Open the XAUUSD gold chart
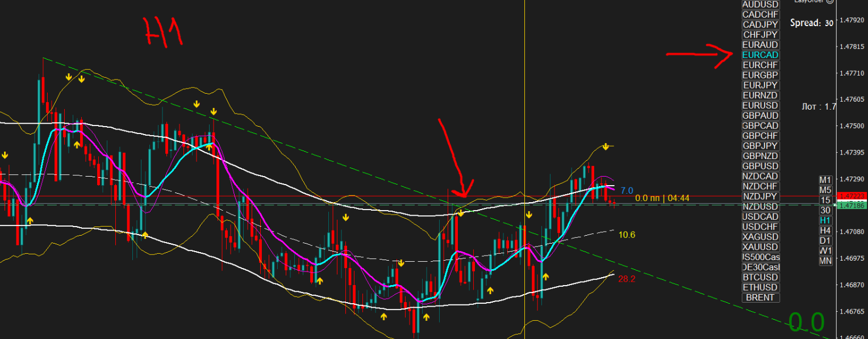Viewport: 868px width, 339px height. (761, 247)
